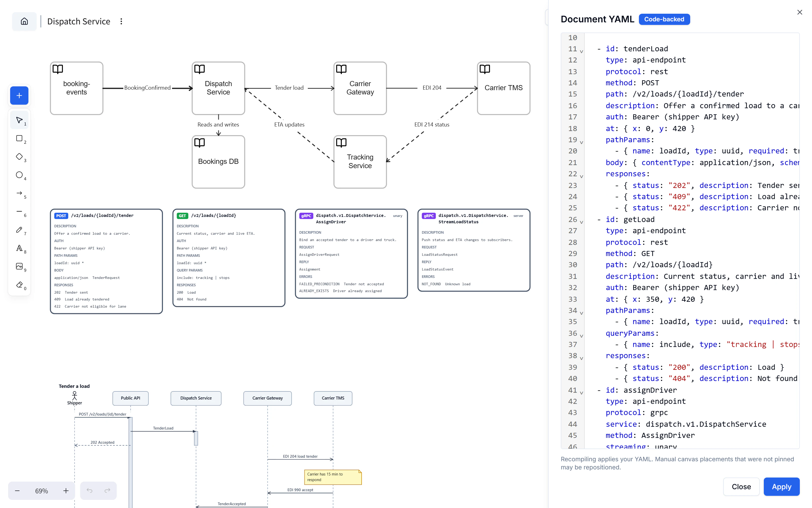Collapse pathParams fold at line 19
Viewport: 812px width, 508px height.
pos(582,142)
